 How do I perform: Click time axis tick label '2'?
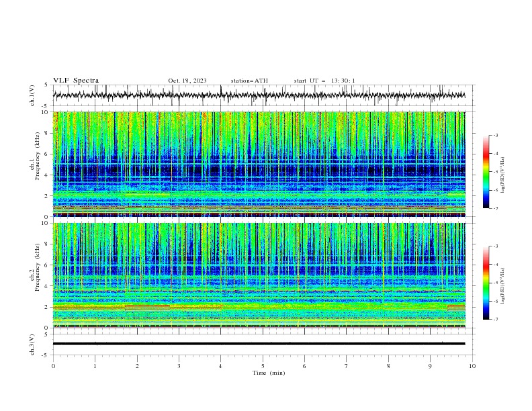(137, 366)
